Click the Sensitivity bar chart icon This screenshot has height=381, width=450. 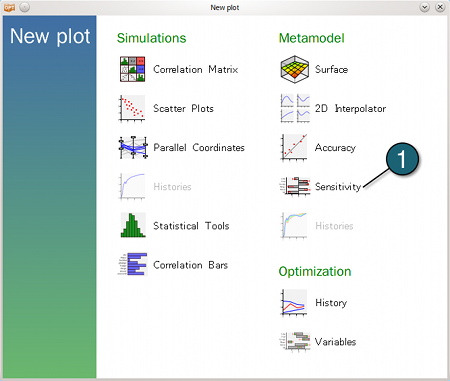pos(295,186)
